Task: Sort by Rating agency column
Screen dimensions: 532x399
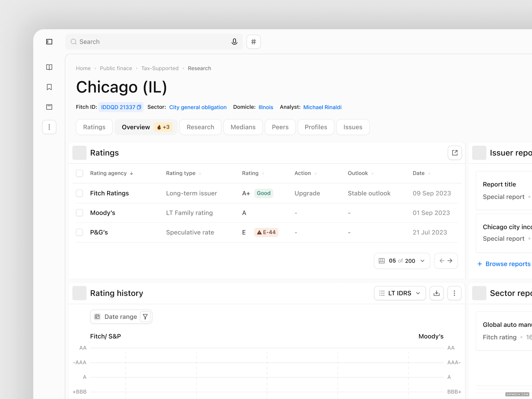Action: pyautogui.click(x=112, y=173)
